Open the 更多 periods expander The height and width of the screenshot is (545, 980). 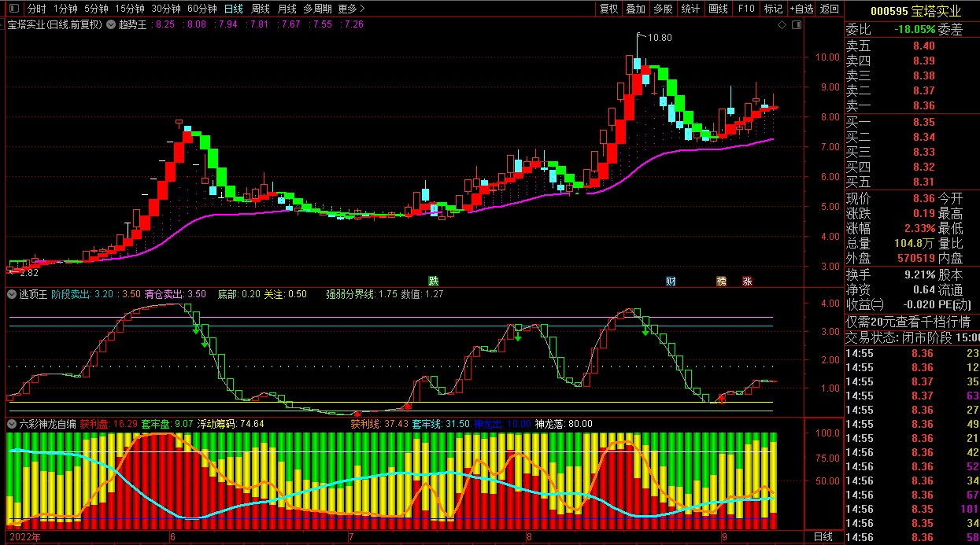click(351, 9)
